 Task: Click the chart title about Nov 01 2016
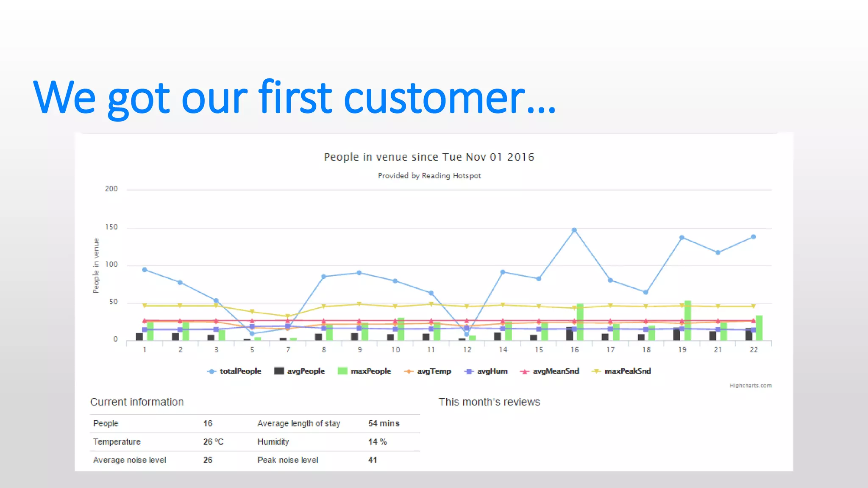429,157
